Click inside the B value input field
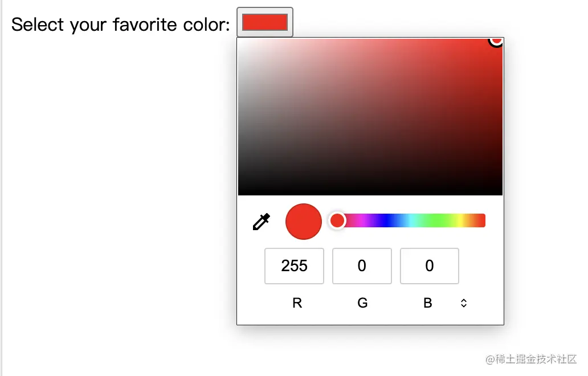The width and height of the screenshot is (588, 376). tap(429, 266)
